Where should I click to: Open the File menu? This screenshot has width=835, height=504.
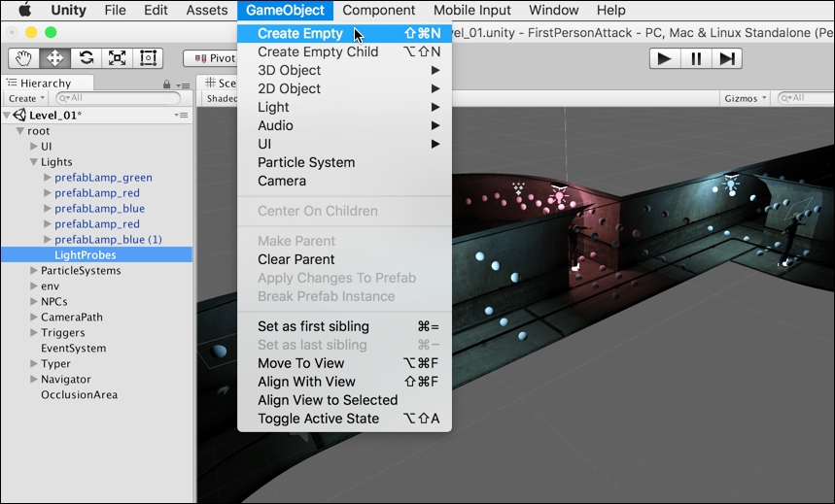[115, 10]
